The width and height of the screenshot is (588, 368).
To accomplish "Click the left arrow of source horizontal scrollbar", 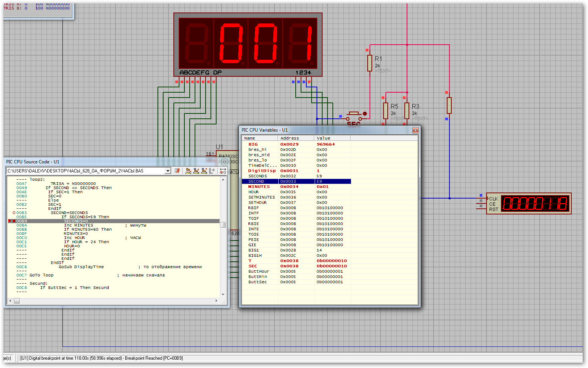I will pyautogui.click(x=10, y=301).
